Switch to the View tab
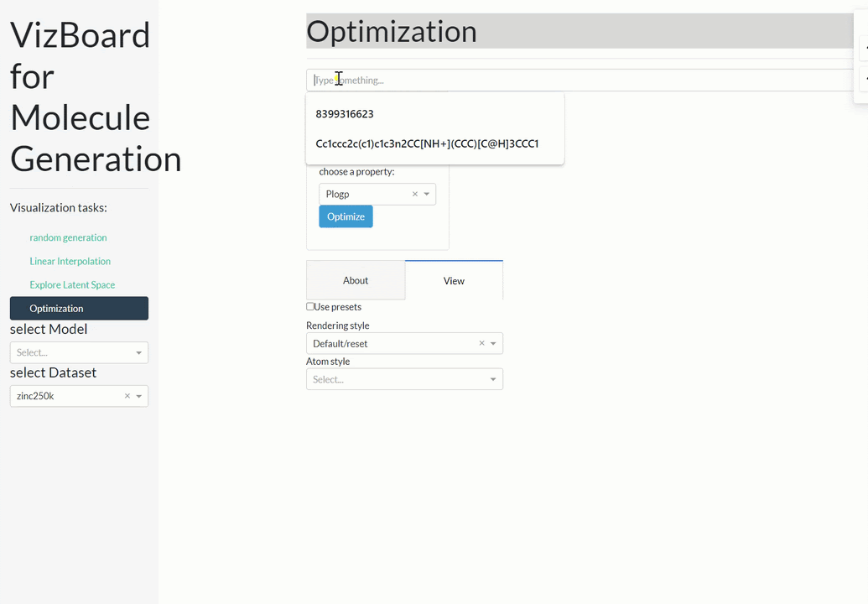 pos(454,280)
